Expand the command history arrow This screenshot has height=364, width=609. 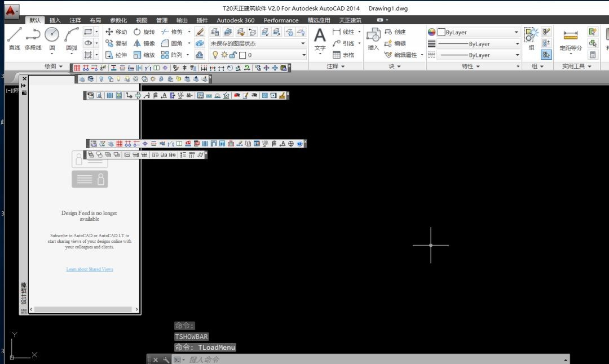click(x=565, y=359)
